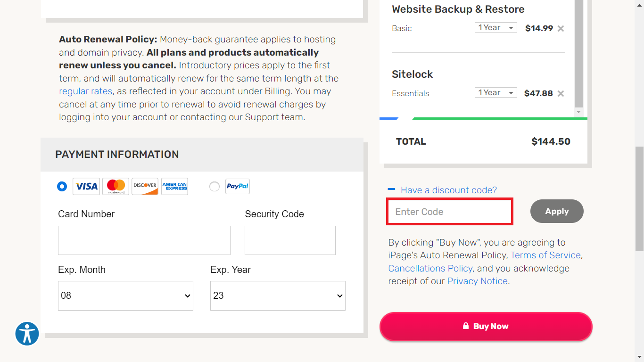Open Website Backup term dropdown

[x=495, y=28]
